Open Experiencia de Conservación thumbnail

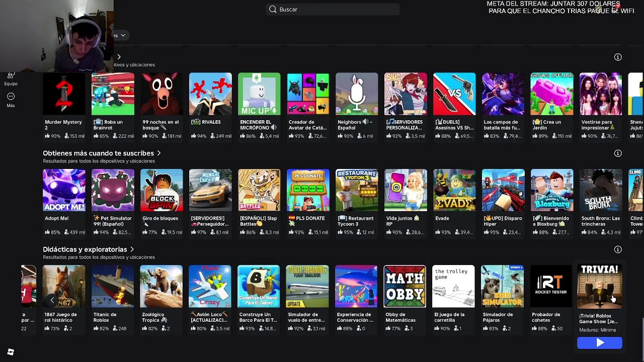[356, 286]
